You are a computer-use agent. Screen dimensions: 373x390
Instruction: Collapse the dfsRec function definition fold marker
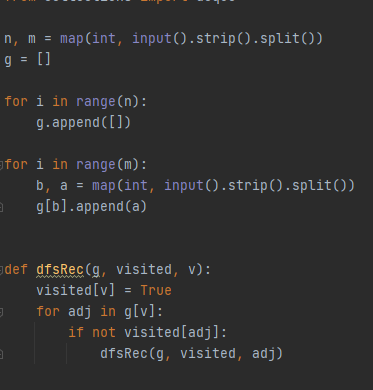pyautogui.click(x=1, y=269)
